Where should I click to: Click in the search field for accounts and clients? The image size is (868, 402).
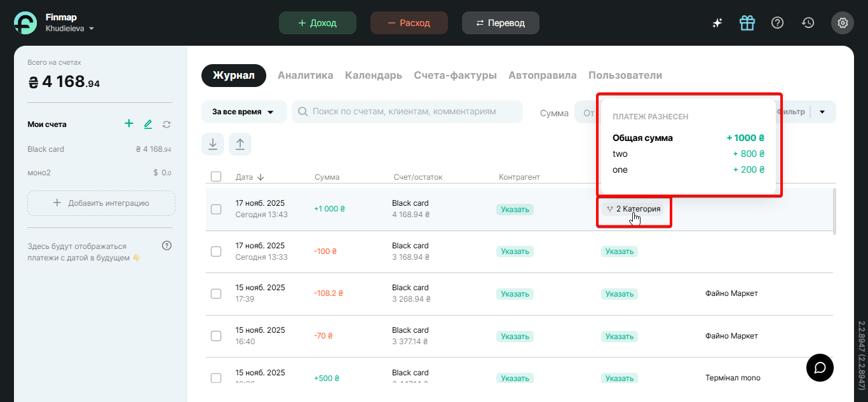407,112
